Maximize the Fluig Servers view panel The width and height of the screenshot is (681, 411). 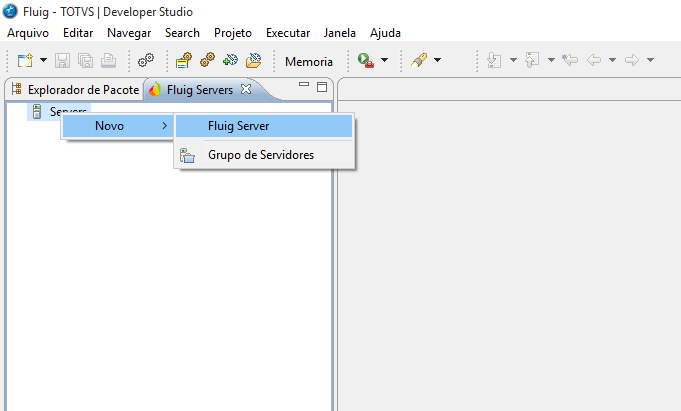coord(322,87)
